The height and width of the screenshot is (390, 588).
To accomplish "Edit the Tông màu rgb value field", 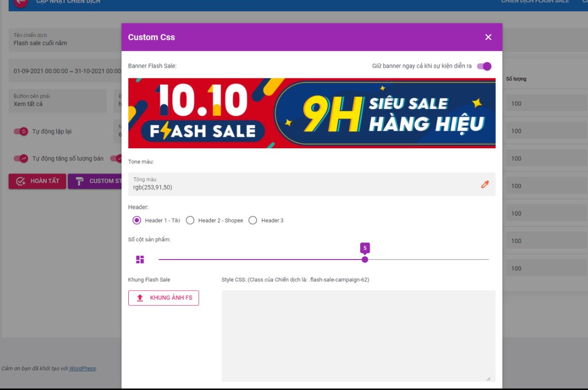I will coord(312,184).
